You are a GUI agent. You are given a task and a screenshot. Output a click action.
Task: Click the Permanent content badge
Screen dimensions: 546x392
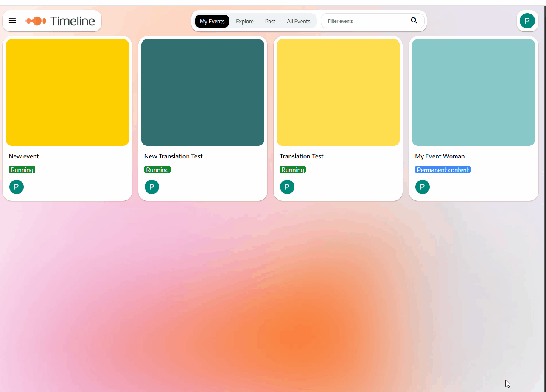443,170
